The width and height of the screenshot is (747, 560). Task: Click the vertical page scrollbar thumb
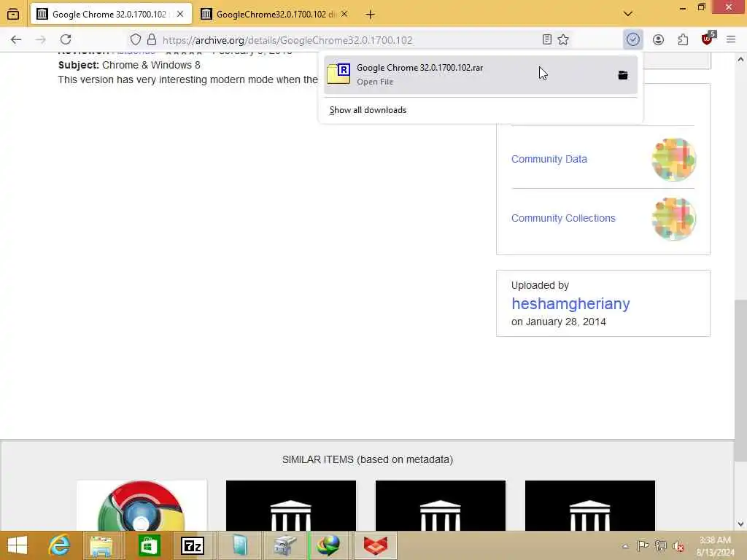click(x=740, y=381)
